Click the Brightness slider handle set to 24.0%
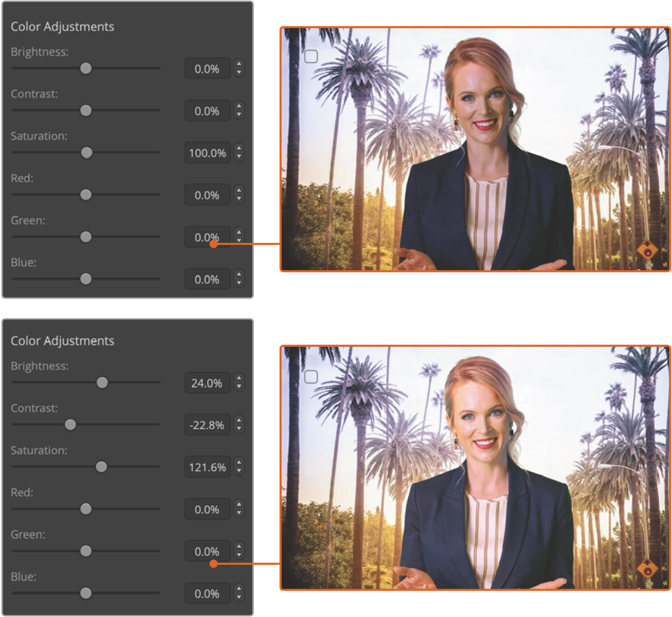672x617 pixels. click(x=102, y=382)
